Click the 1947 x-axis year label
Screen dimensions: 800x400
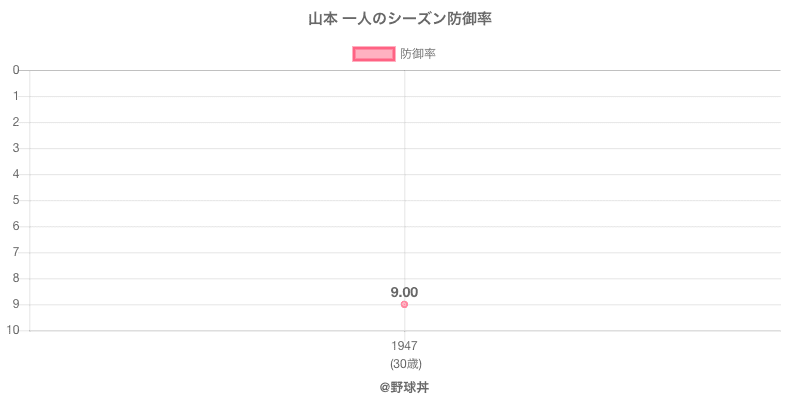click(404, 346)
